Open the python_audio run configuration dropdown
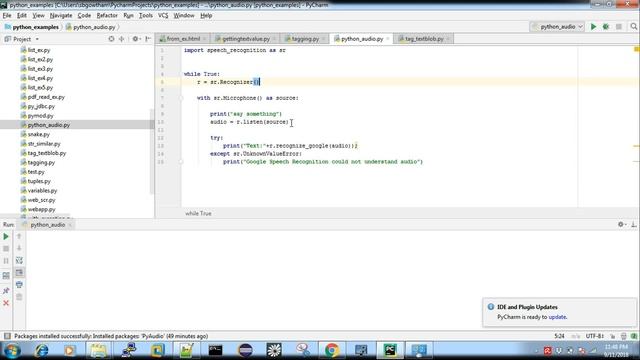 [557, 27]
